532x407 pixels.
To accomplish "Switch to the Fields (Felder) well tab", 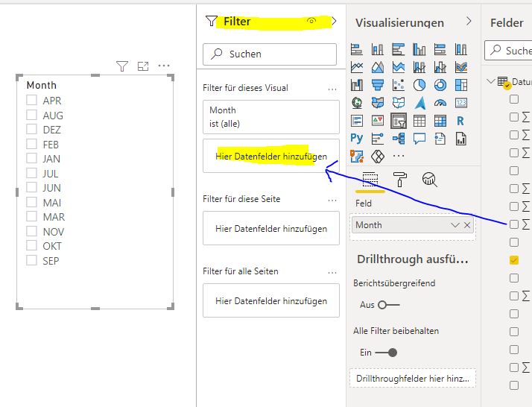I will pyautogui.click(x=370, y=180).
